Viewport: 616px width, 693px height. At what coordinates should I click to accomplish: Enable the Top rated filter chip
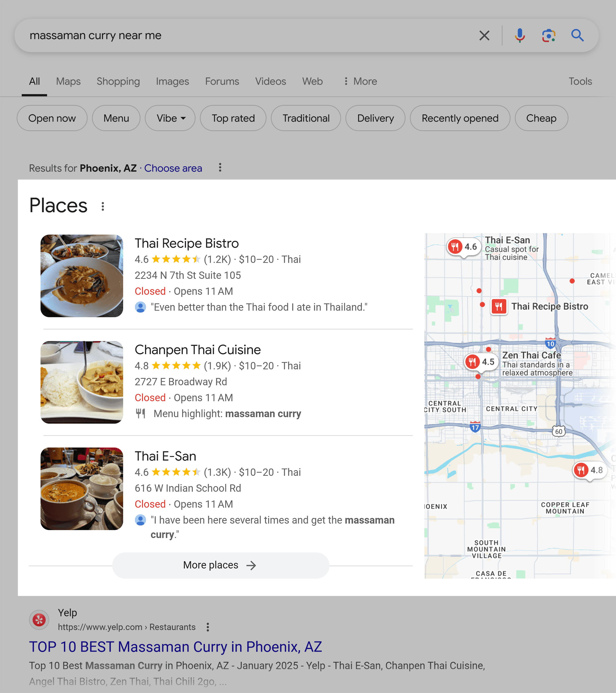tap(233, 118)
